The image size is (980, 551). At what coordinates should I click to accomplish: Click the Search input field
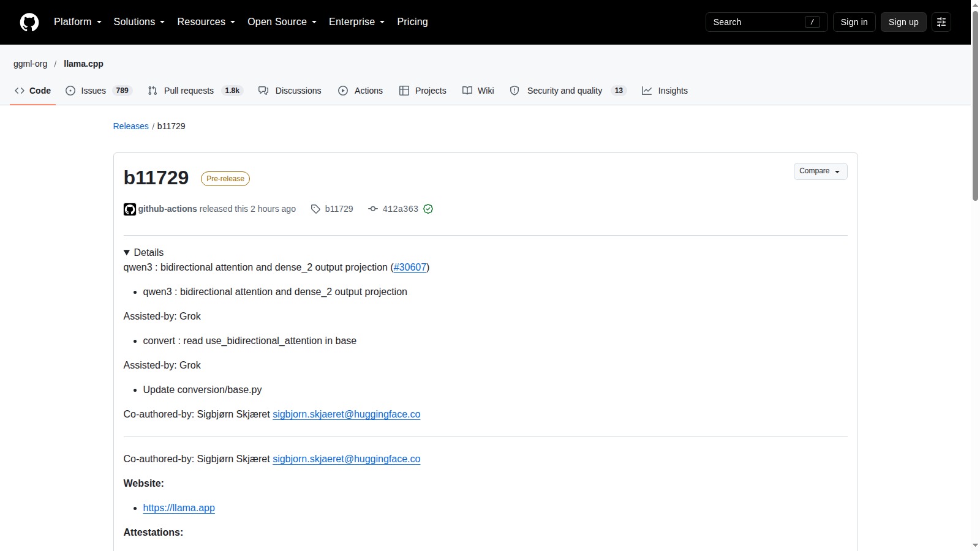point(767,22)
